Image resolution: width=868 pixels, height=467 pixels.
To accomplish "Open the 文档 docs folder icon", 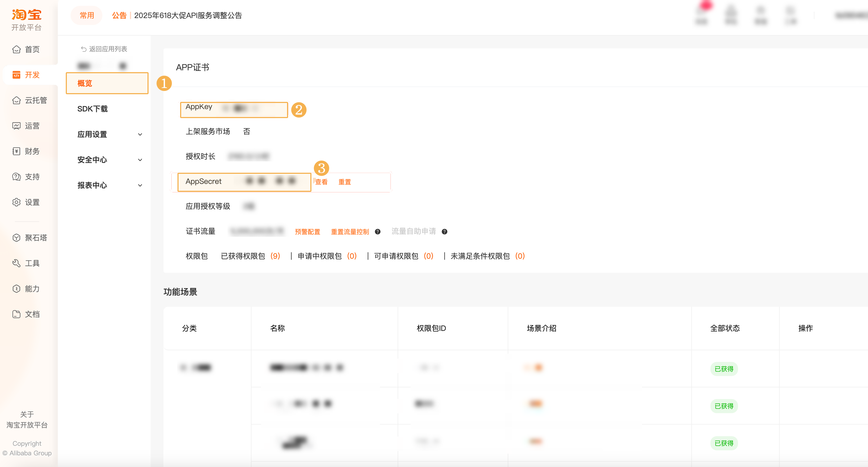I will coord(16,314).
